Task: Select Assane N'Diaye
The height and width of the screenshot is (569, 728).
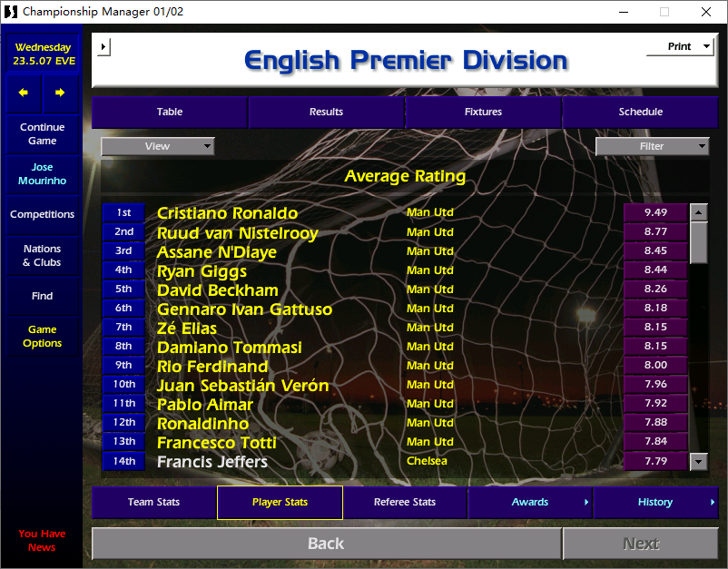Action: click(217, 252)
